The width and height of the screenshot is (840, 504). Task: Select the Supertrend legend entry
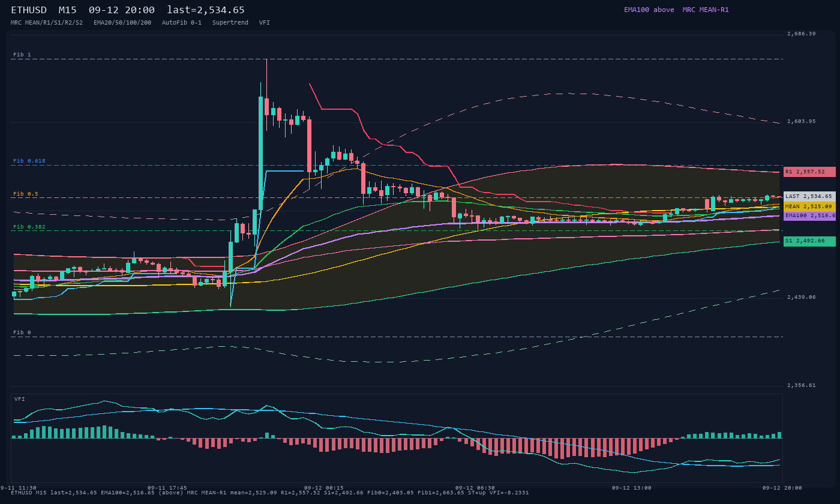[230, 22]
